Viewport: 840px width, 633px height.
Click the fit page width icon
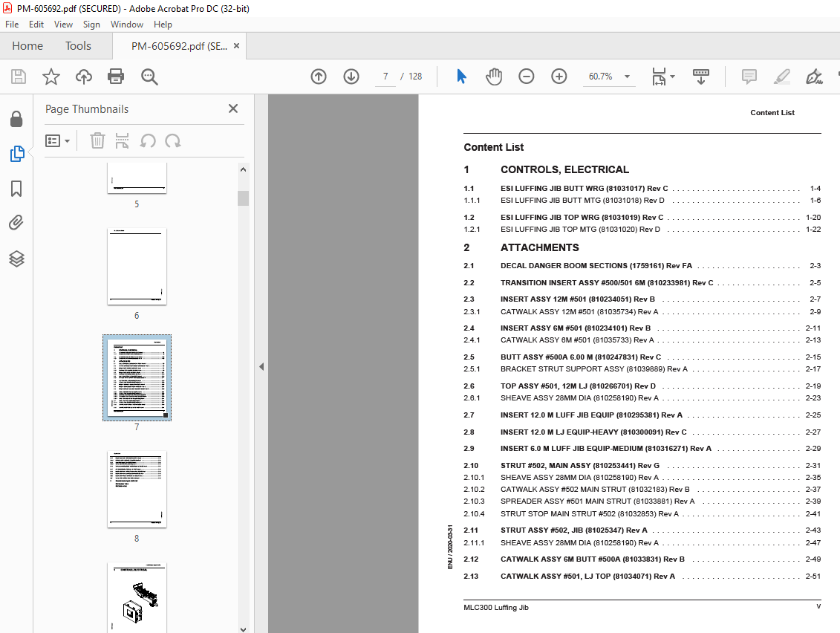pos(659,77)
